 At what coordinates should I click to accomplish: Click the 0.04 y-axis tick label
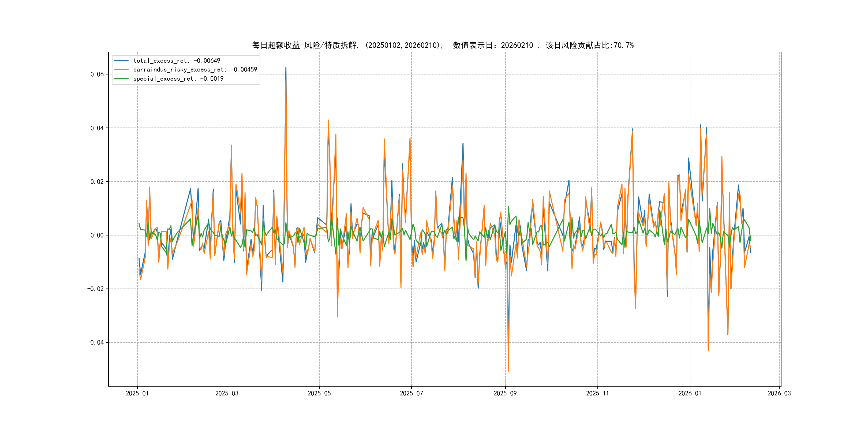(97, 128)
